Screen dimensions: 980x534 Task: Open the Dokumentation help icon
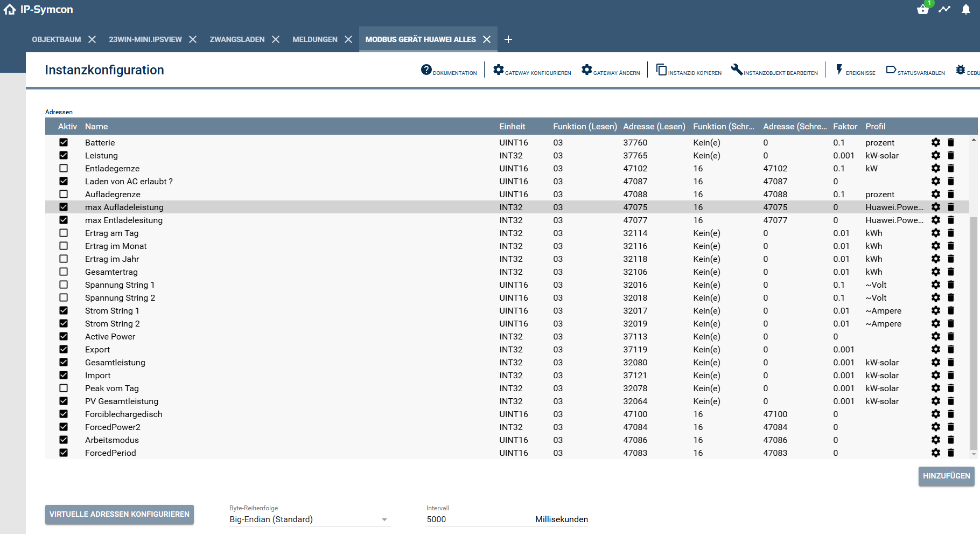[x=426, y=70]
